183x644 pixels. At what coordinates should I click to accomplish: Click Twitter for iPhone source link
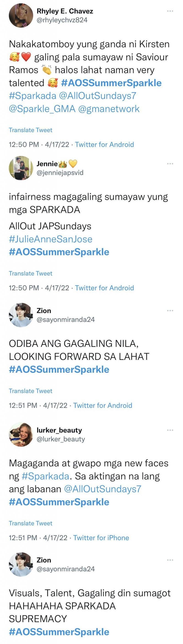(x=101, y=538)
